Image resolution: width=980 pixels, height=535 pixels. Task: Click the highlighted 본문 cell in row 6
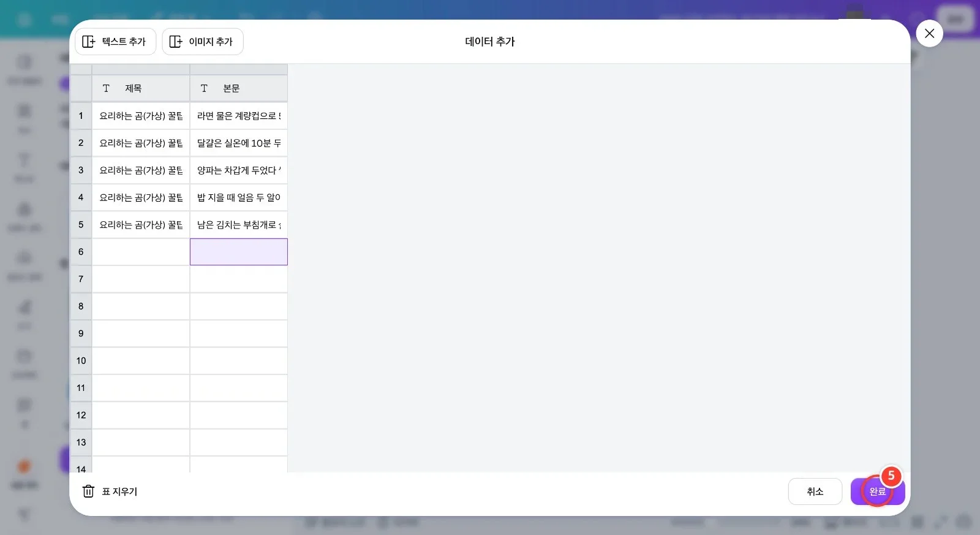coord(239,252)
